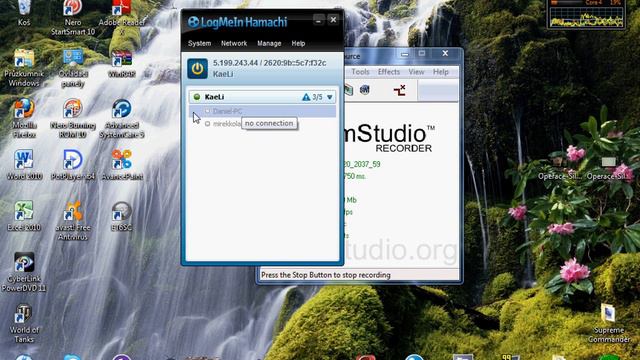This screenshot has width=640, height=360.
Task: Open the Koš recycle bin icon
Action: click(x=24, y=12)
